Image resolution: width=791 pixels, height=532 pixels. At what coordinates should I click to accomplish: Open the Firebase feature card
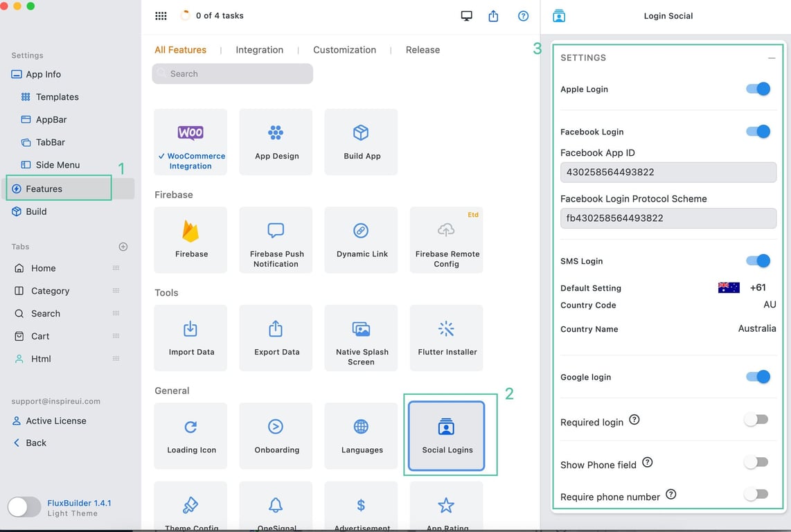[190, 240]
